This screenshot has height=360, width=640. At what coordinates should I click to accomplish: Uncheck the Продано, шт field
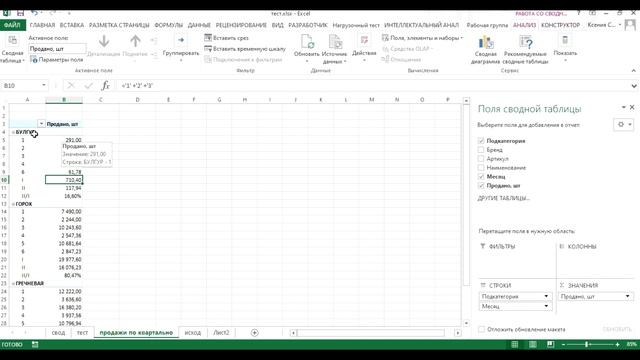[481, 185]
